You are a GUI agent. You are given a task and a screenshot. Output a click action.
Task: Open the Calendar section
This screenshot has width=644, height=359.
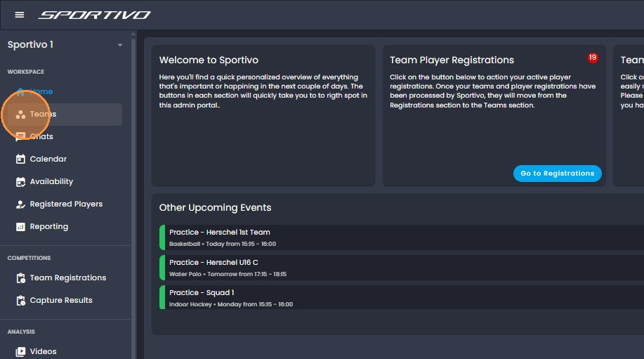(65, 159)
